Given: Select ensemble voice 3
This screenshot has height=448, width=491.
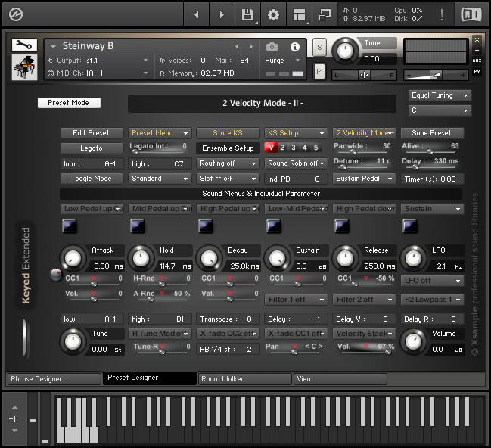Looking at the screenshot, I should (x=294, y=148).
